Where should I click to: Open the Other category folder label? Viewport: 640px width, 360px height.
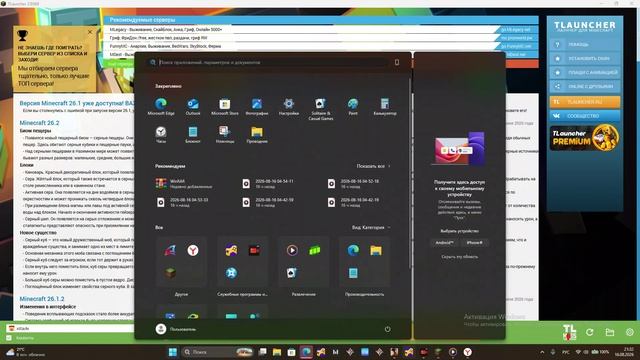pos(181,294)
